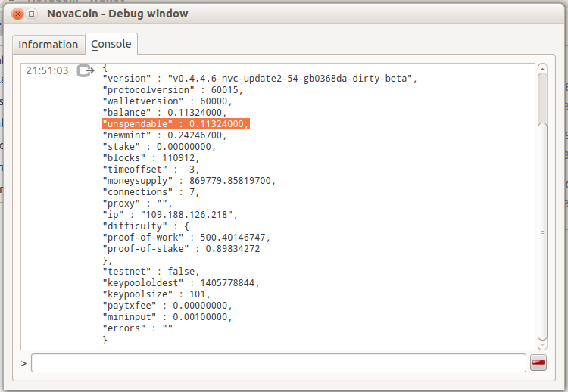568x392 pixels.
Task: Click the console scrollbar down arrow
Action: tap(542, 345)
